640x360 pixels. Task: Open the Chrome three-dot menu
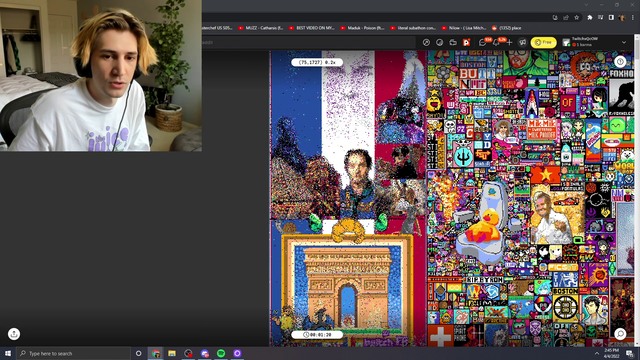point(633,18)
